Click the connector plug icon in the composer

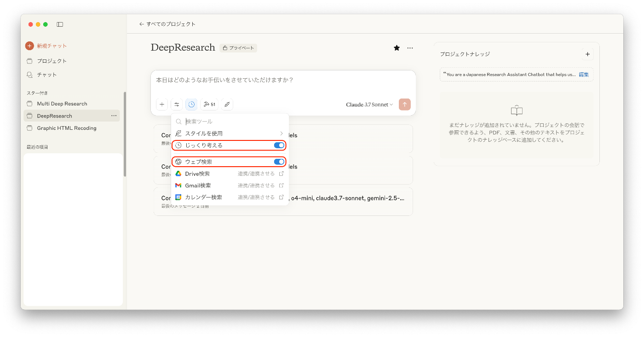(227, 105)
